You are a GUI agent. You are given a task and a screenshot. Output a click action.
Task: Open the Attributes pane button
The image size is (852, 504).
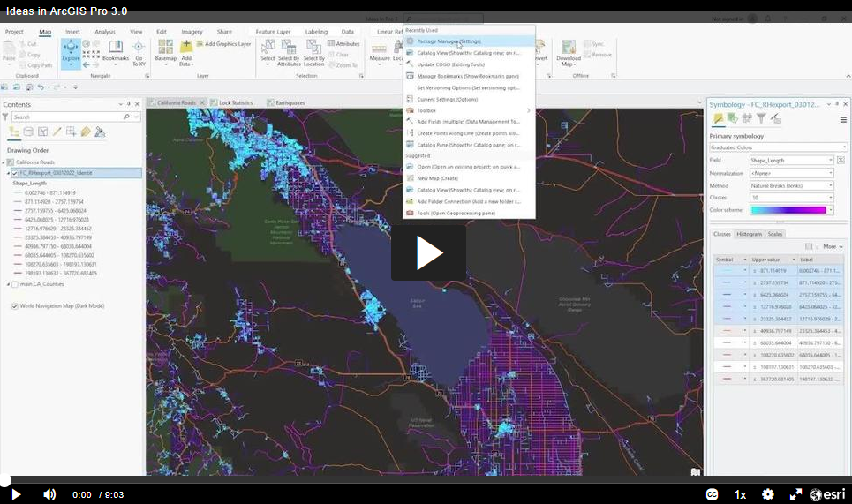click(343, 43)
